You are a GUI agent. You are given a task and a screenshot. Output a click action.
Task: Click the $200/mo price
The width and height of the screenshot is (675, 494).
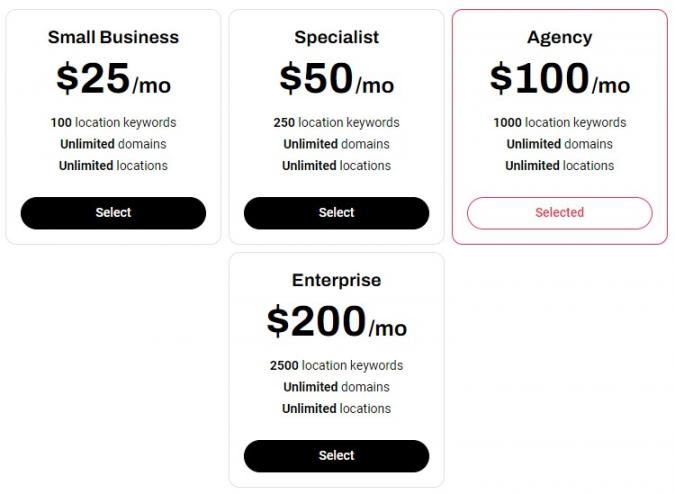pyautogui.click(x=336, y=323)
